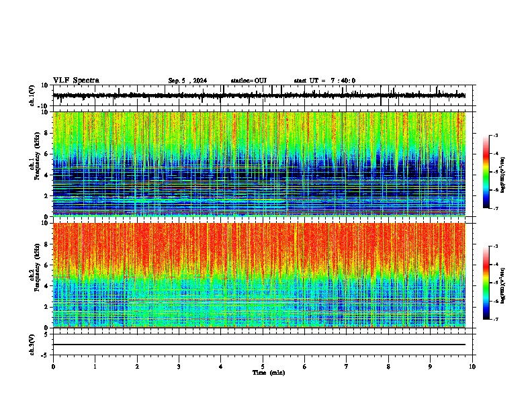Click the "6" kHz tick on ch.2 frequency axis

[x=46, y=265]
